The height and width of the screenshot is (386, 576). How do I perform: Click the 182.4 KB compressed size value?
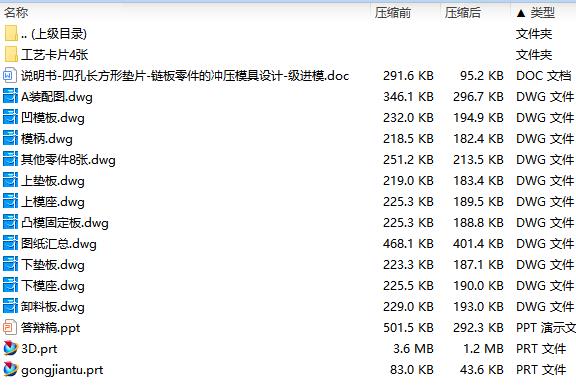(x=478, y=138)
